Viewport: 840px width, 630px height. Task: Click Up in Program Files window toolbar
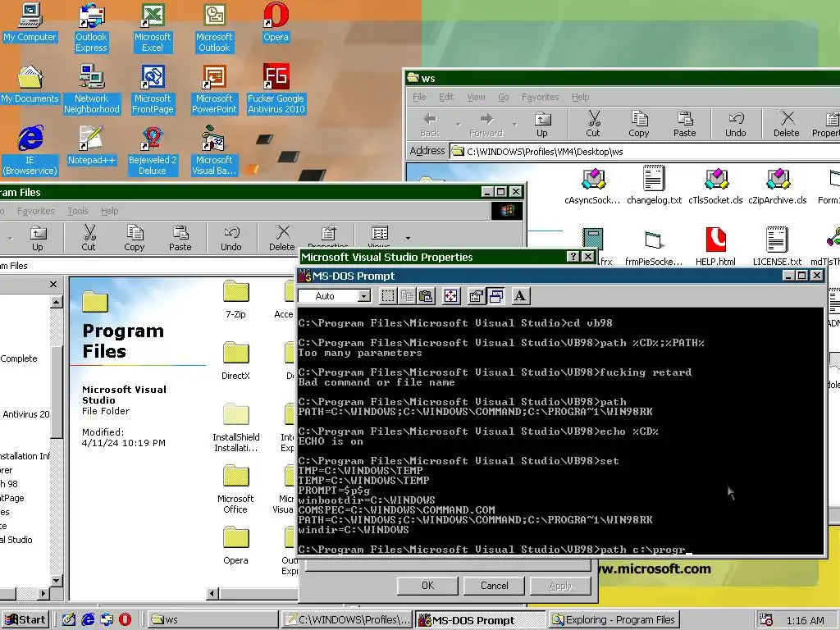click(x=38, y=238)
